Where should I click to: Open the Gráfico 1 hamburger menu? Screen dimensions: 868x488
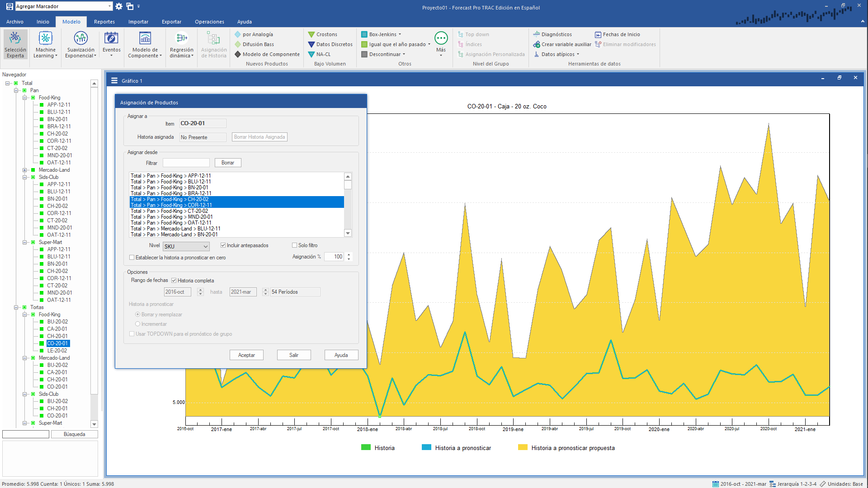click(x=114, y=81)
